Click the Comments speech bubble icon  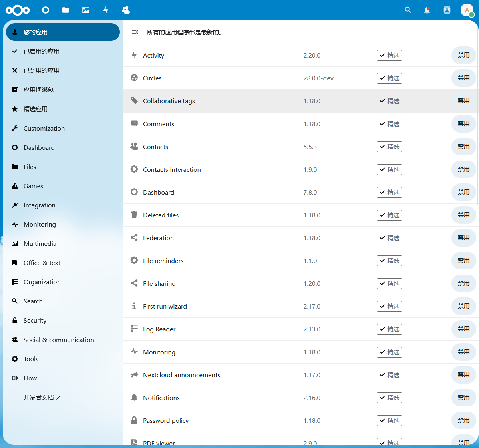[134, 123]
